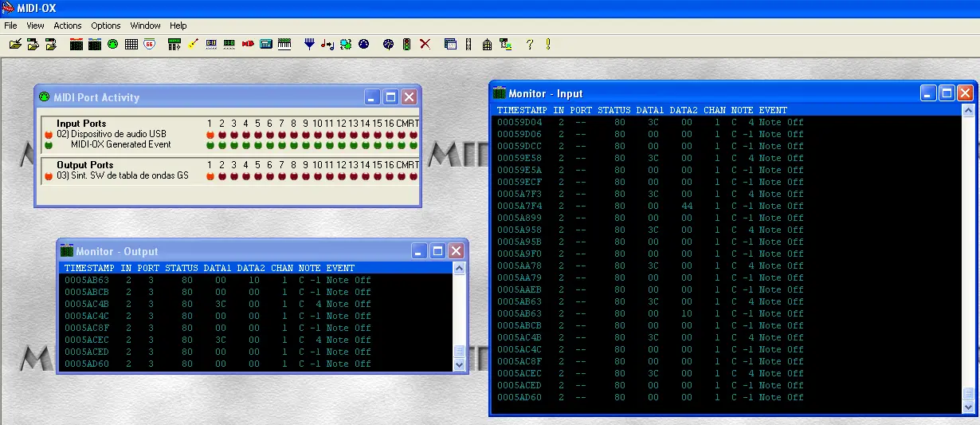Click the second folder toolbar icon

pyautogui.click(x=33, y=45)
